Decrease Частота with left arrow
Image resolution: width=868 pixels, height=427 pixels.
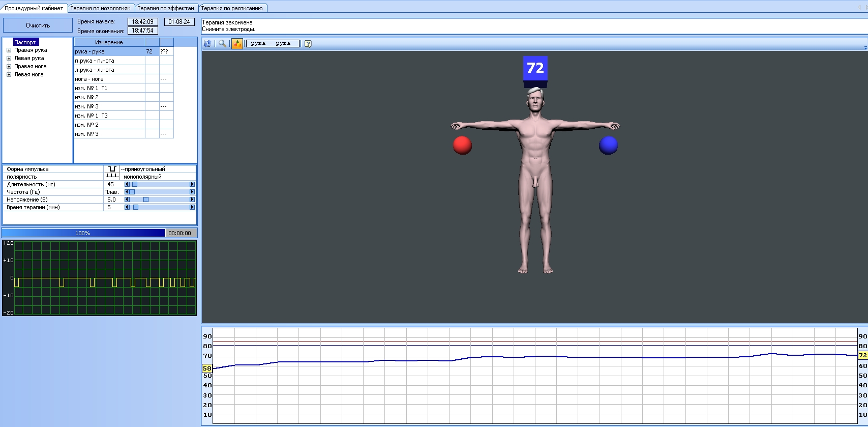point(127,192)
